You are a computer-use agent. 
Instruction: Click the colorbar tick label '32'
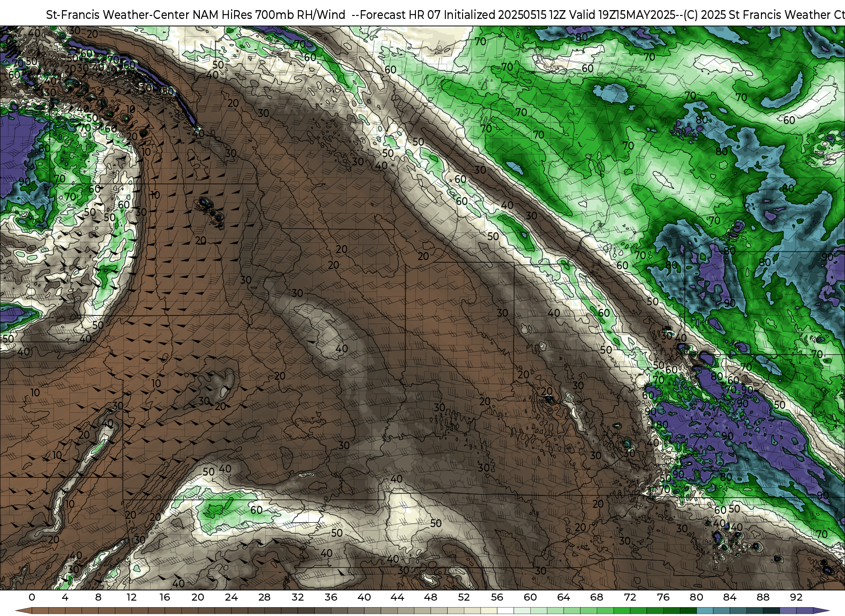point(298,597)
